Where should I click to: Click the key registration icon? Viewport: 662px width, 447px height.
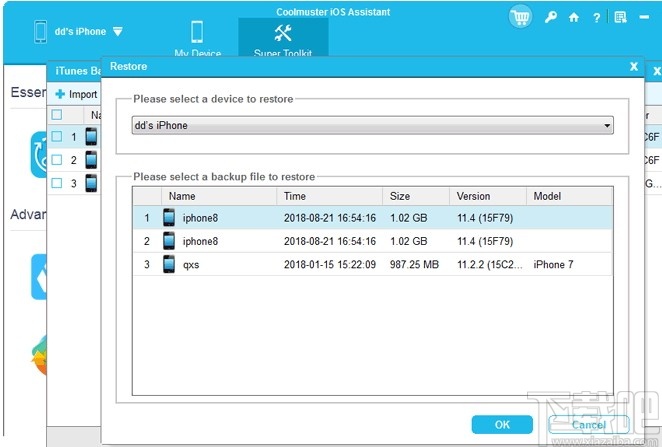click(550, 17)
